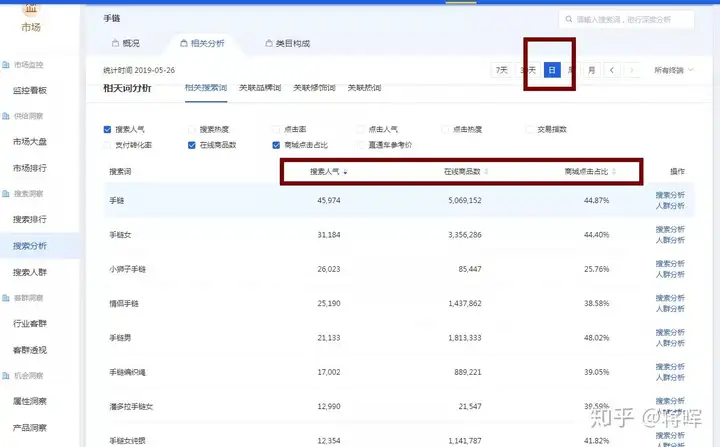Screen dimensions: 720x447
Task: Click the 48.02% mall click share value
Action: point(596,338)
